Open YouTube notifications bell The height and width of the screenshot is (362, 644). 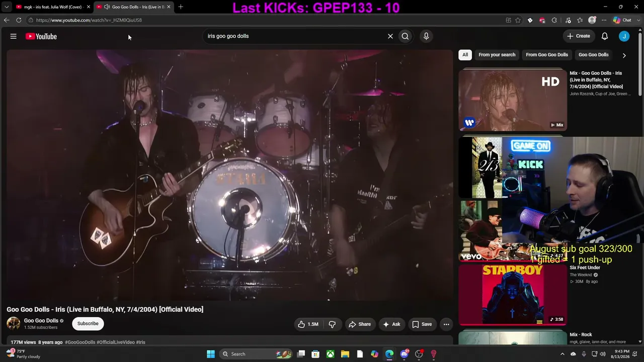tap(605, 36)
